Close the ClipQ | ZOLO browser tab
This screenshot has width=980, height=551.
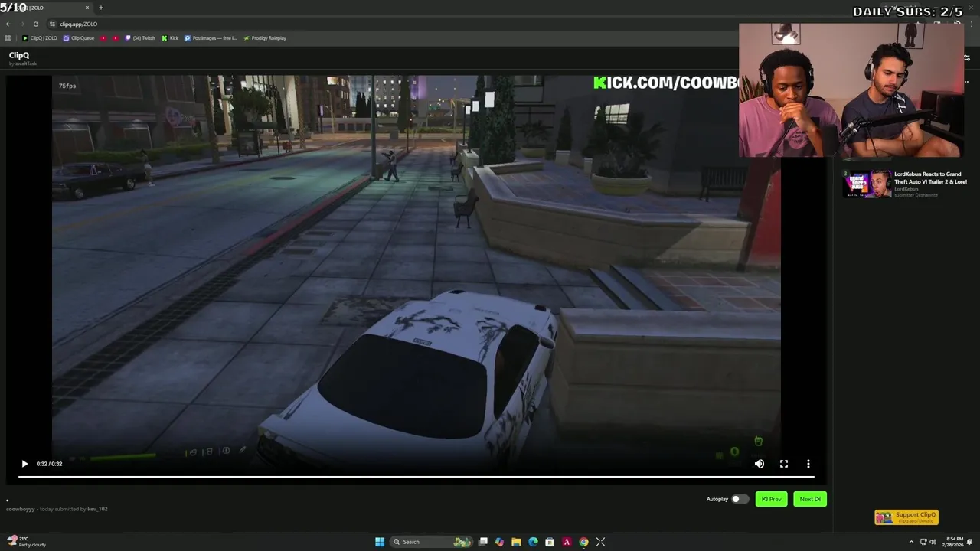pyautogui.click(x=87, y=8)
